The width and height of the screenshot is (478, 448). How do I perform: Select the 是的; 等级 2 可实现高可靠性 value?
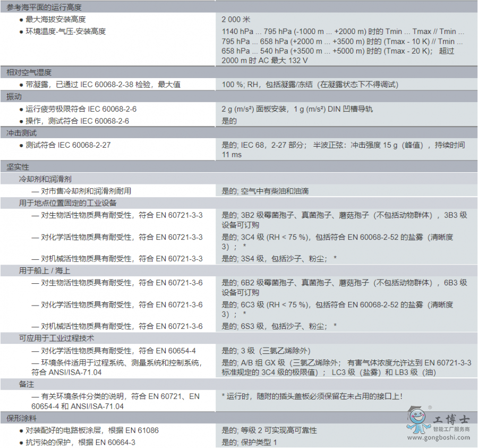(269, 430)
